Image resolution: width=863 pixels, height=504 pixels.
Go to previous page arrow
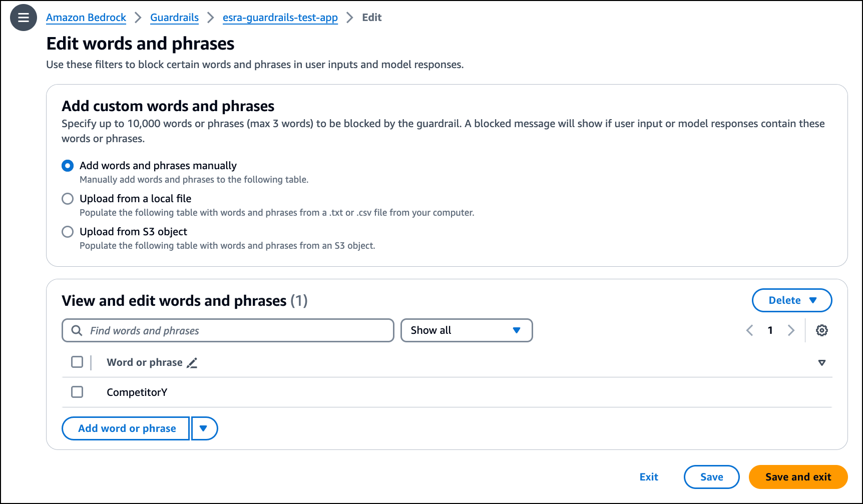pyautogui.click(x=749, y=330)
